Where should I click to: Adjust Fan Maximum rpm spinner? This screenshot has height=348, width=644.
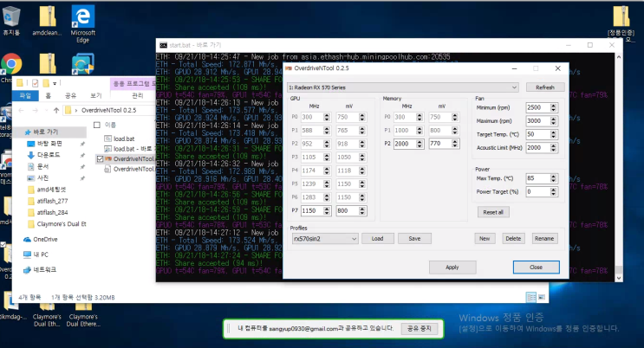[x=553, y=121]
